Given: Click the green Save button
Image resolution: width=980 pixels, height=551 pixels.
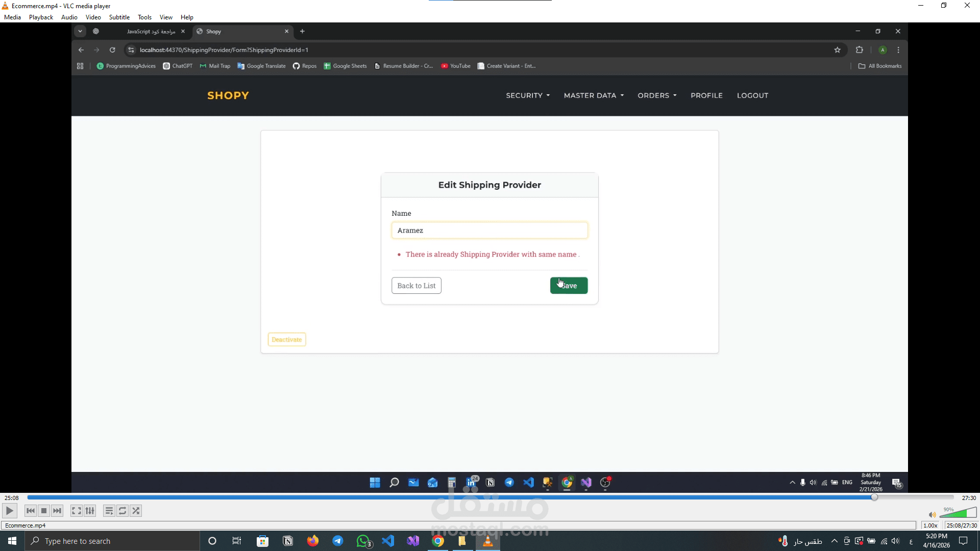Looking at the screenshot, I should (x=569, y=286).
